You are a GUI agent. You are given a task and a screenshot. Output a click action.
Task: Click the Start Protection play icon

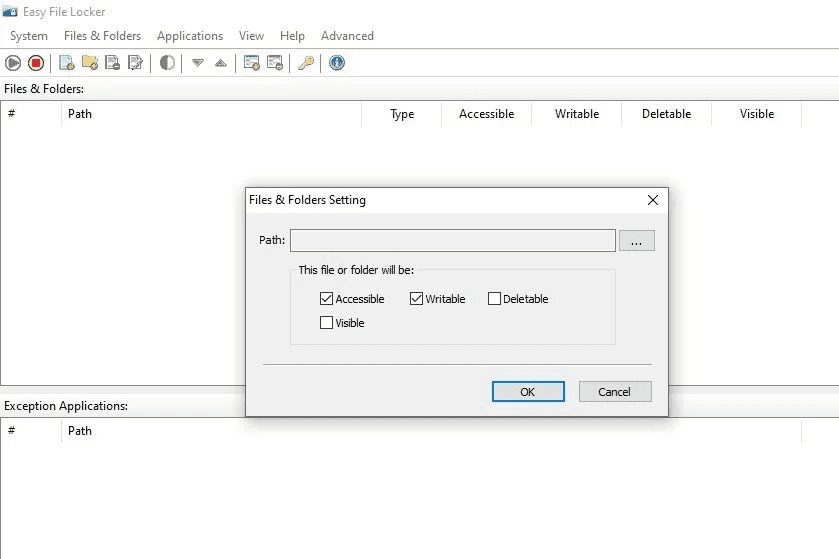tap(13, 63)
